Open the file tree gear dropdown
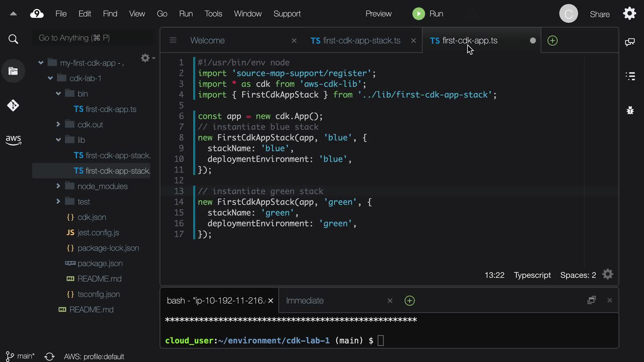 147,58
